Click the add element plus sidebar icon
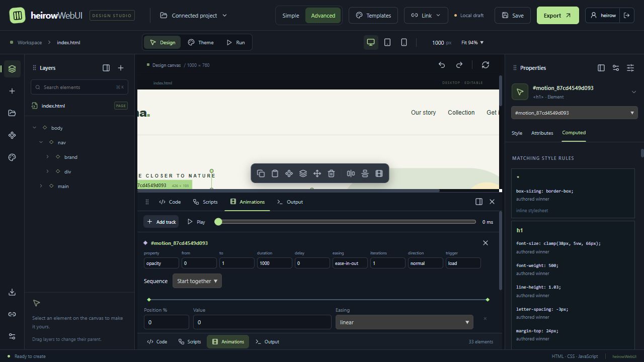This screenshot has height=362, width=644. coord(12,91)
